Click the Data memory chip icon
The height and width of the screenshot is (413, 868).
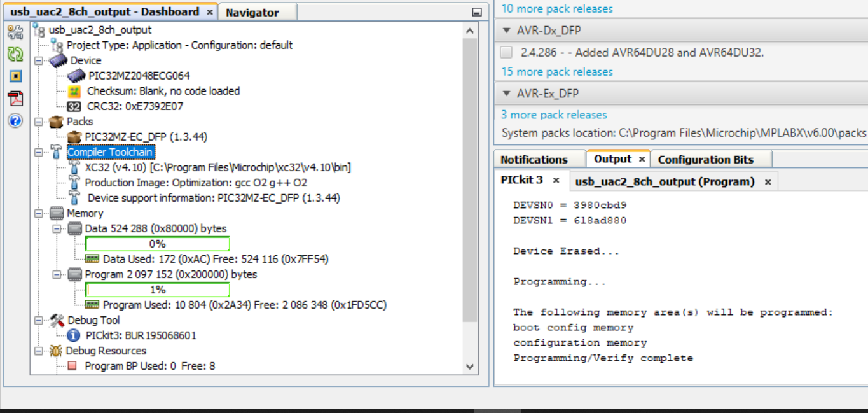75,228
